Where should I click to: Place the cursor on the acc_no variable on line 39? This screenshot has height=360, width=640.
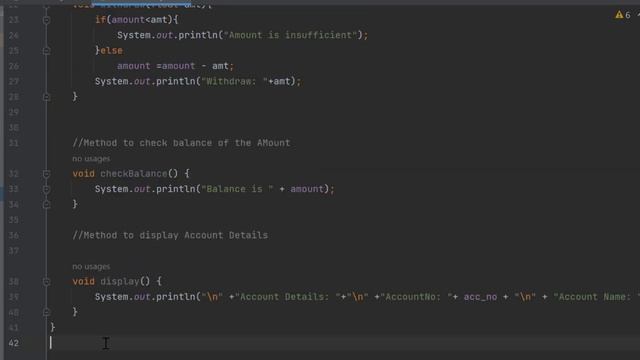(480, 297)
